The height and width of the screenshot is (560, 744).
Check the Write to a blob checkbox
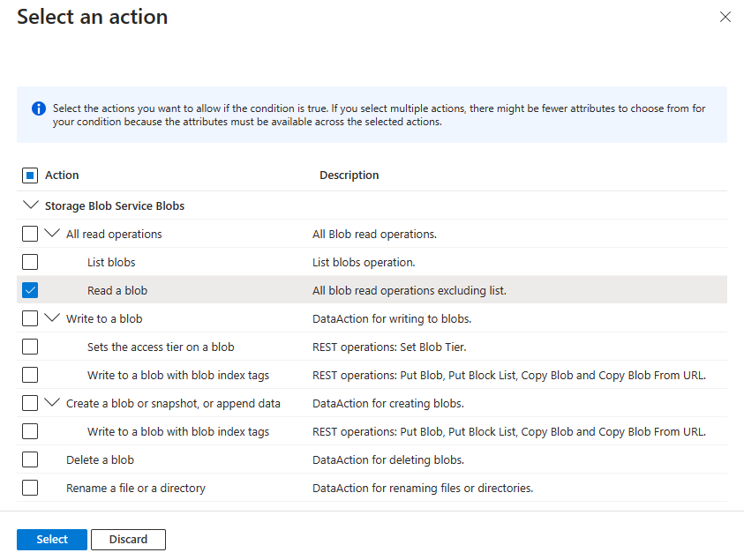click(30, 317)
